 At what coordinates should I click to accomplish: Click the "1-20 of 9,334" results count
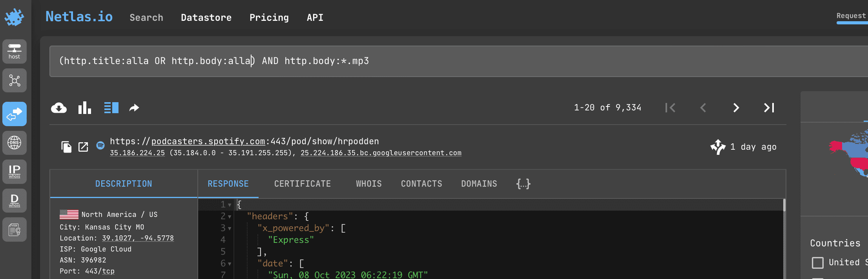tap(608, 108)
